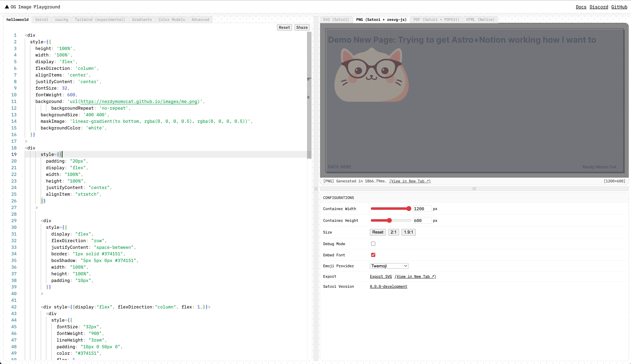The height and width of the screenshot is (364, 631).
Task: Choose the 1.9:1 size preset
Action: pyautogui.click(x=408, y=232)
